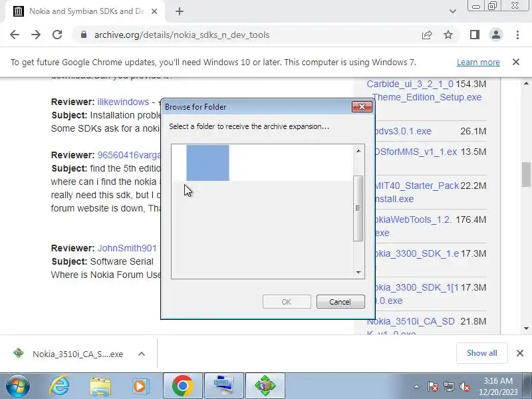Switch to installer app in taskbar
Viewport: 532px width, 399px height.
265,386
